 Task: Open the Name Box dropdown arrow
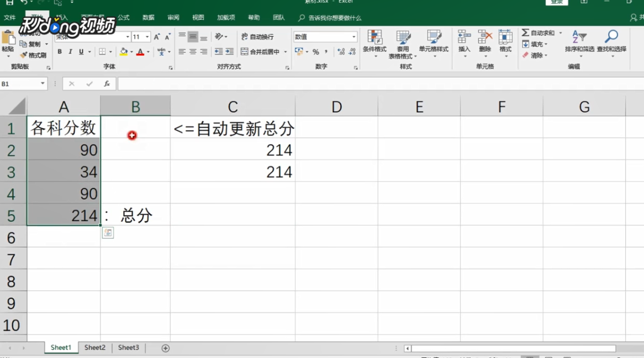click(x=43, y=84)
